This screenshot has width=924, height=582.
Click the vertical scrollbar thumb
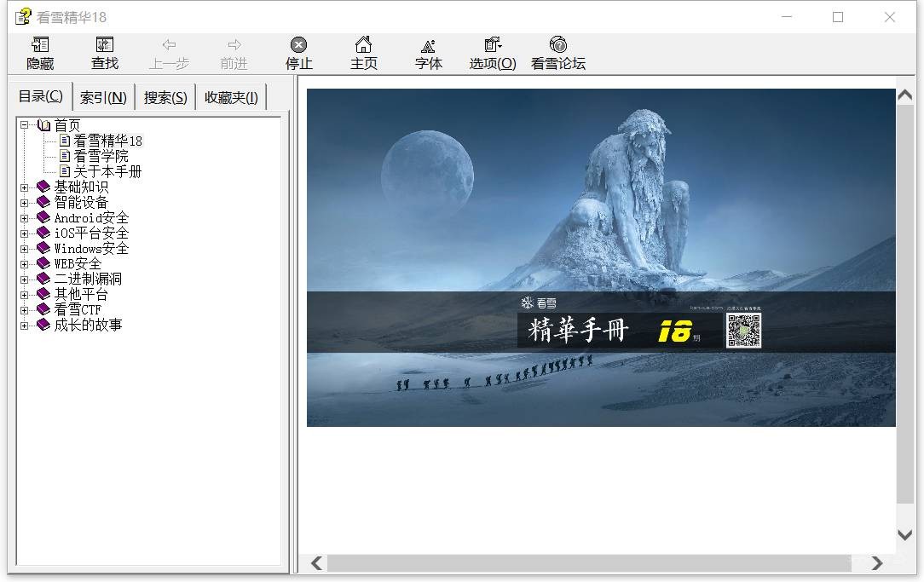tap(905, 304)
